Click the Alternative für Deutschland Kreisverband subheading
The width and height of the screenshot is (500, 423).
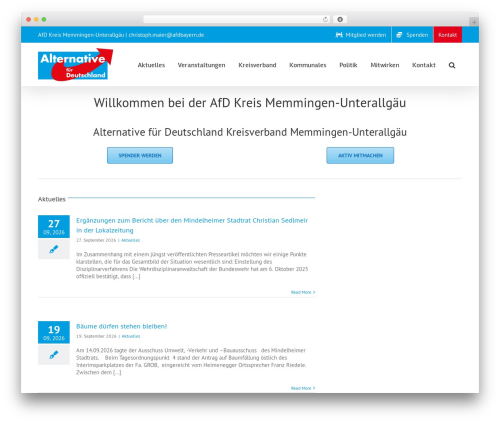click(x=250, y=132)
